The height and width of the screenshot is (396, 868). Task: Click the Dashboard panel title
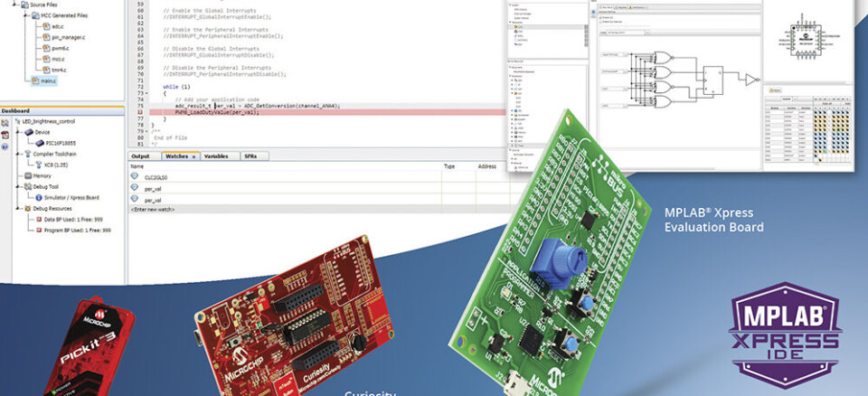click(15, 111)
